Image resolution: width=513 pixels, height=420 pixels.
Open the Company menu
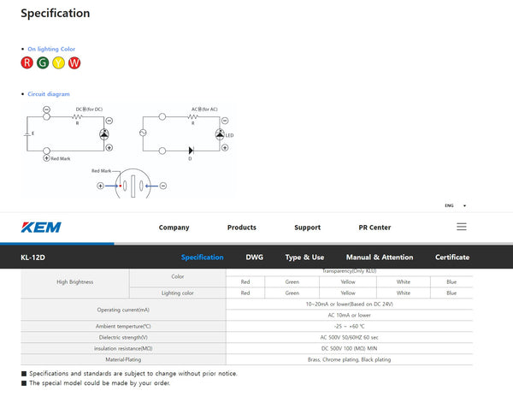(174, 228)
